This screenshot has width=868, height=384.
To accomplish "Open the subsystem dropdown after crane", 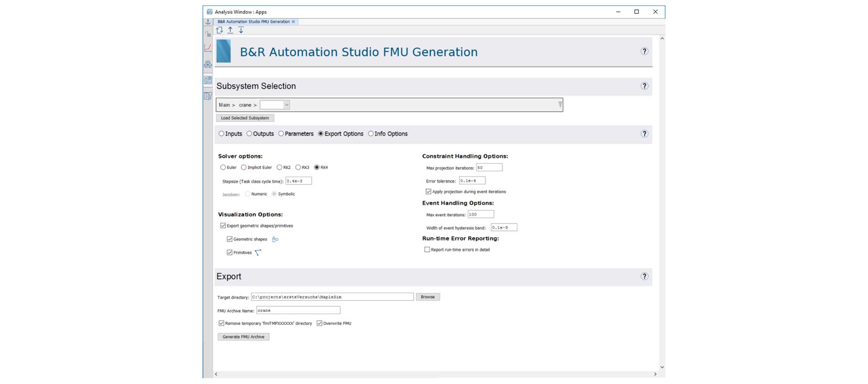I will [275, 105].
